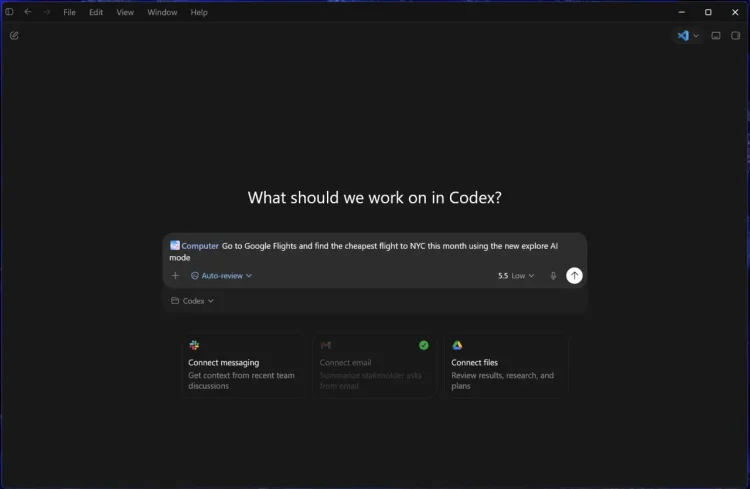Viewport: 750px width, 489px height.
Task: Open the Help menu
Action: point(199,12)
